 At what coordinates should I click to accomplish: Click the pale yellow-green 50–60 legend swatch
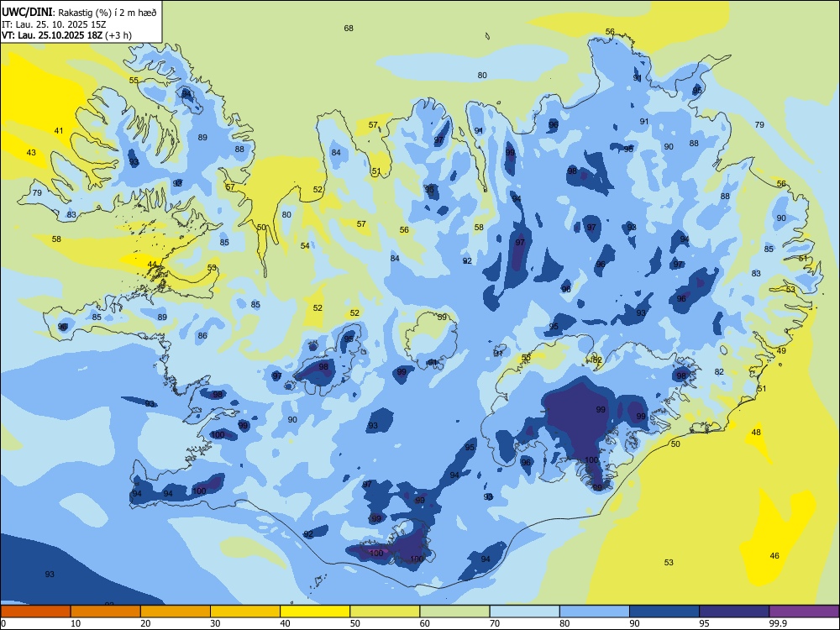coord(386,612)
